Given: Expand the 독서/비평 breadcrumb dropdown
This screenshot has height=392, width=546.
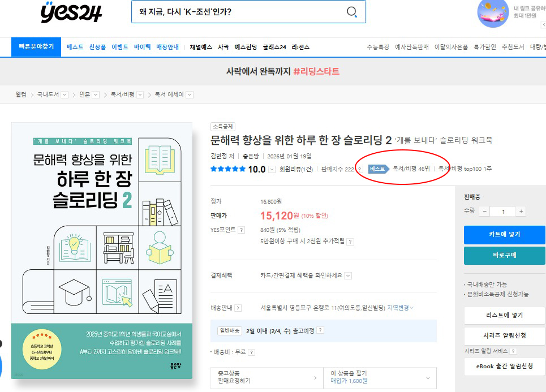Looking at the screenshot, I should [140, 94].
